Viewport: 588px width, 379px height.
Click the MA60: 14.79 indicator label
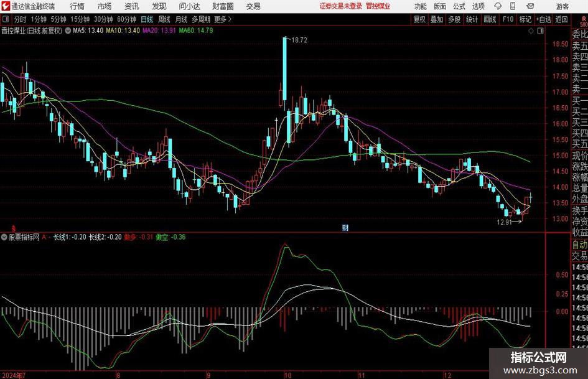[x=196, y=30]
